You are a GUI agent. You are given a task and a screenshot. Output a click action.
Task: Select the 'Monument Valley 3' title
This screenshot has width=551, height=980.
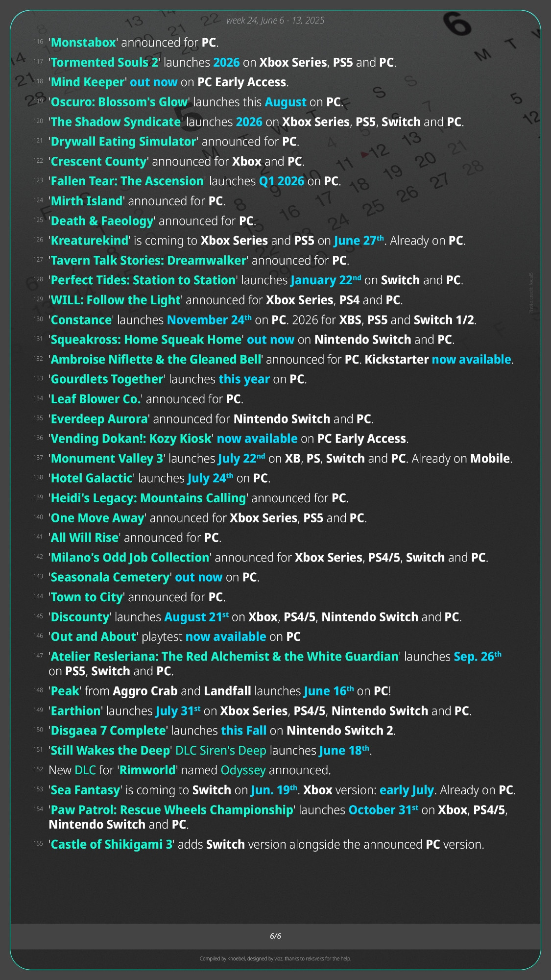click(x=107, y=458)
